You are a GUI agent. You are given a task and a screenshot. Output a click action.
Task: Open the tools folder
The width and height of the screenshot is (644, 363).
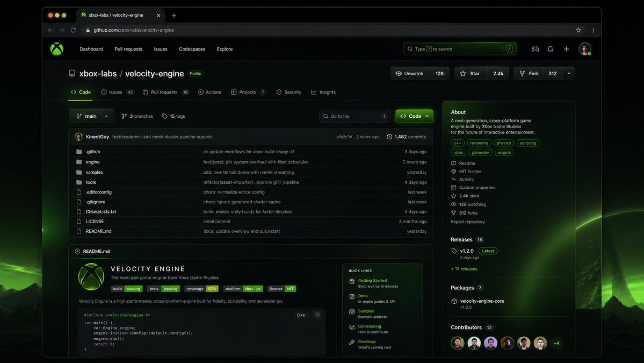coord(91,182)
